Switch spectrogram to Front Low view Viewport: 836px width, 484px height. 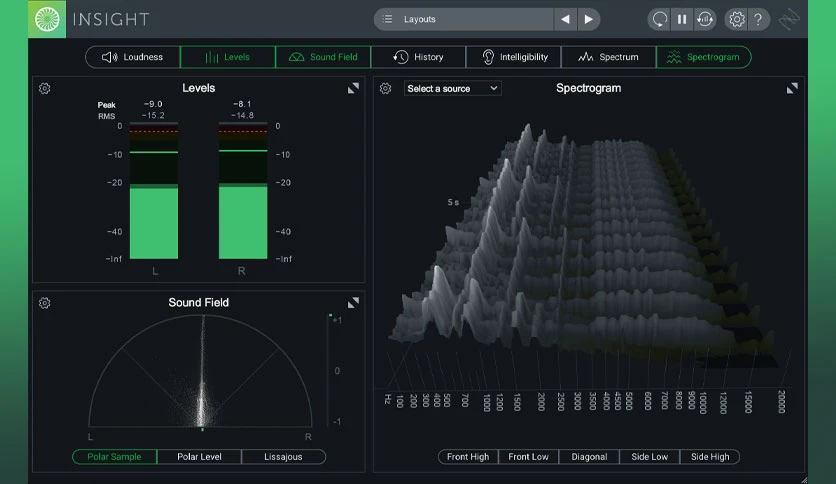click(528, 457)
